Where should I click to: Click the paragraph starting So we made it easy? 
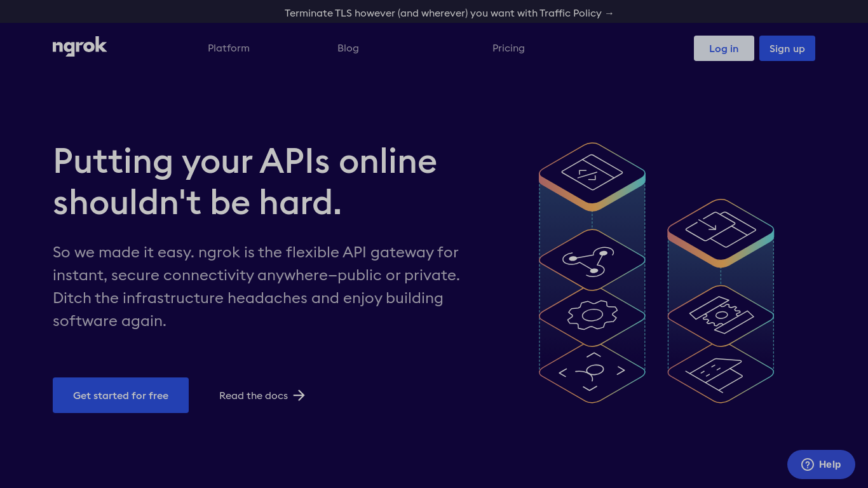(256, 287)
